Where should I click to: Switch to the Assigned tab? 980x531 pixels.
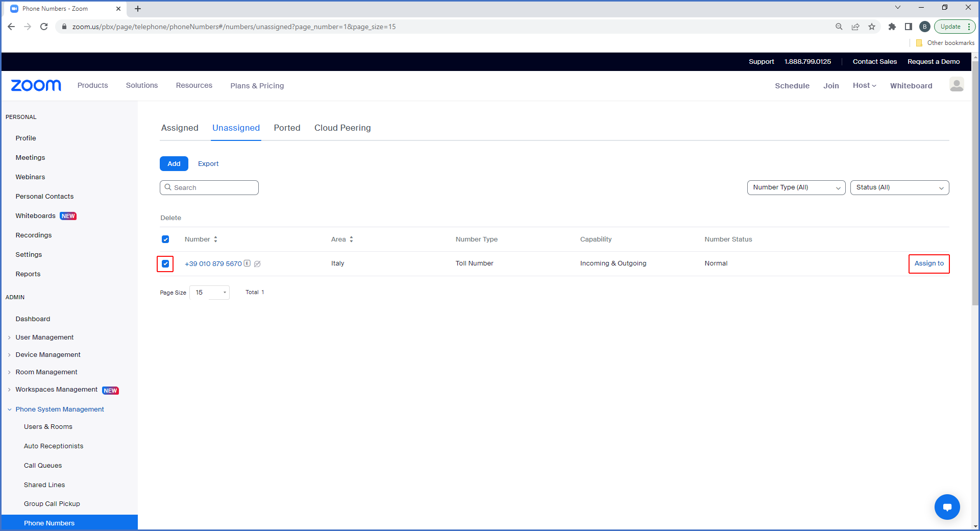pyautogui.click(x=180, y=128)
